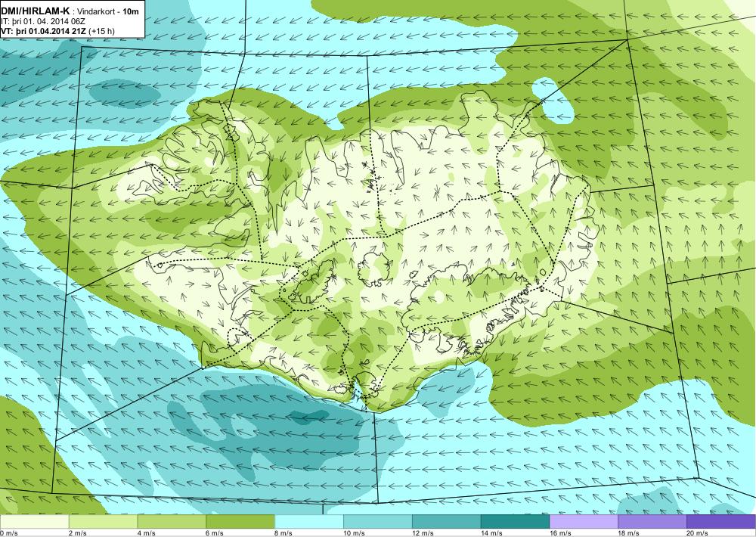Click the light turquoise 10–12 m/s legend swatch

(x=377, y=522)
